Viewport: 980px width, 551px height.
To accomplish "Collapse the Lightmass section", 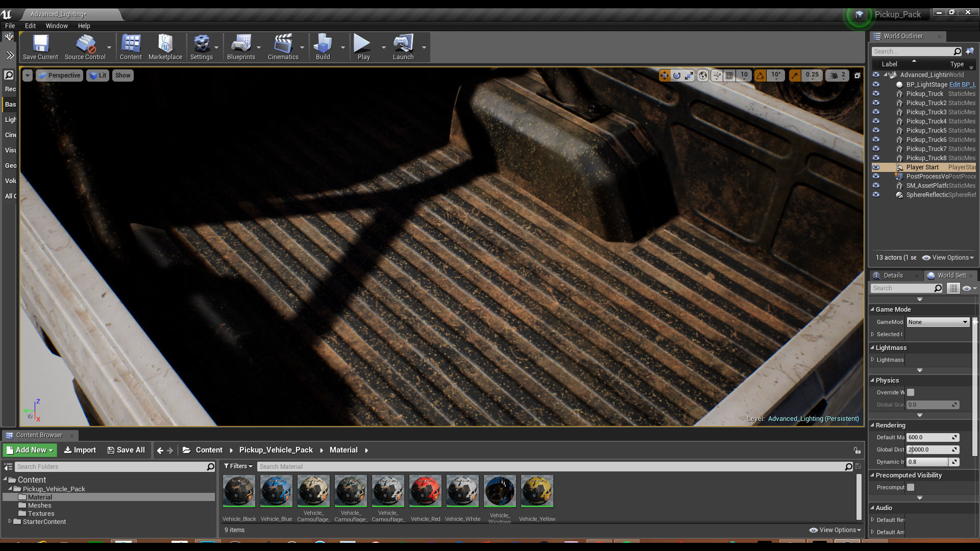I will click(x=872, y=347).
